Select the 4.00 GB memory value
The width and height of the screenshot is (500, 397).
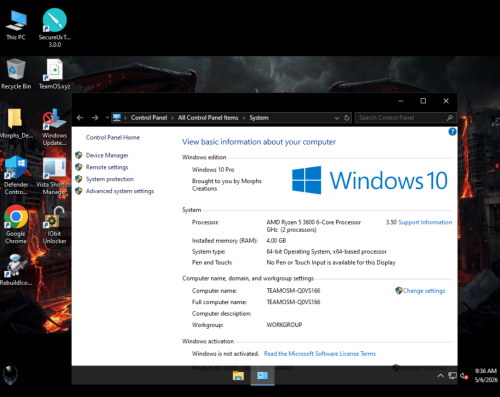[276, 241]
